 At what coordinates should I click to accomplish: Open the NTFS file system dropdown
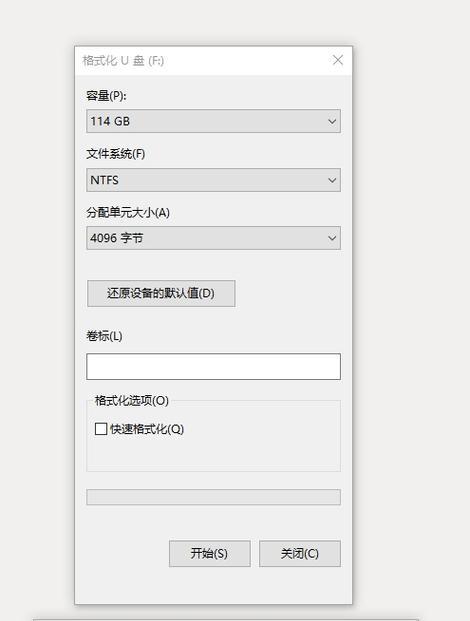pos(213,180)
